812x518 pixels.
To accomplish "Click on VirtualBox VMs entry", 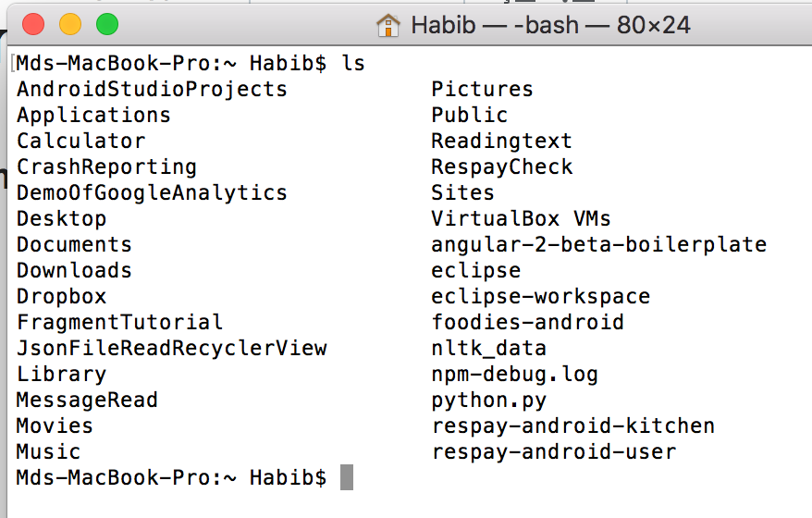I will 521,218.
